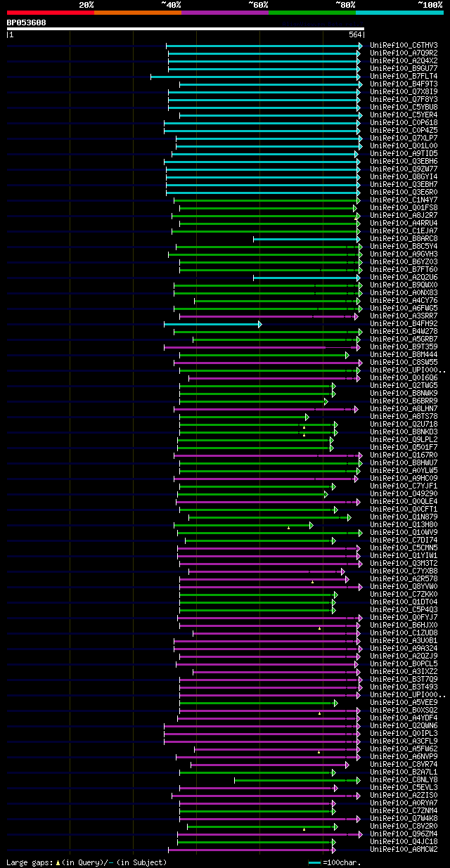Screen dimensions: 450x868
Task: Click the arrowhead of the A2R578 alignment
Action: (347, 579)
